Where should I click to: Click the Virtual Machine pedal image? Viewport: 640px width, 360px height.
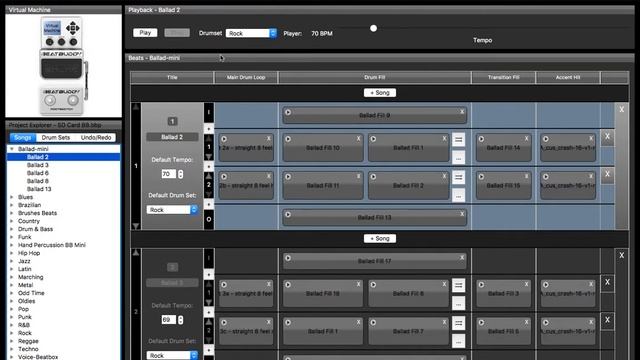tap(64, 66)
